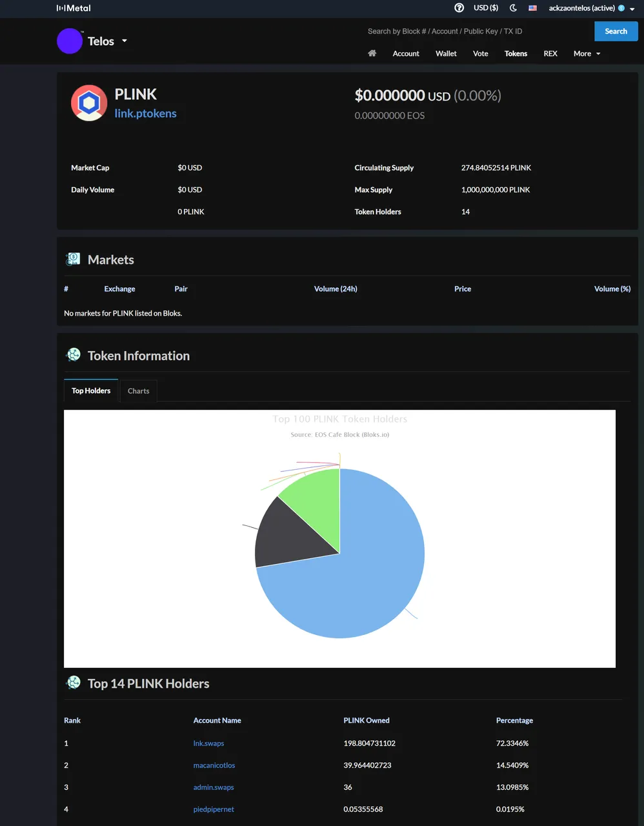Click the Source: EOS Cafe Block caption
This screenshot has height=826, width=644.
pyautogui.click(x=340, y=434)
